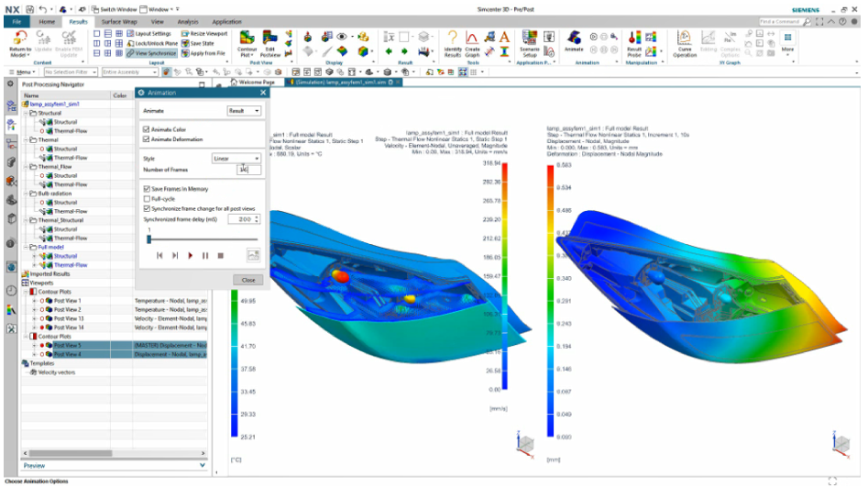Open the Entire Assembly dropdown
The image size is (868, 488).
click(130, 72)
